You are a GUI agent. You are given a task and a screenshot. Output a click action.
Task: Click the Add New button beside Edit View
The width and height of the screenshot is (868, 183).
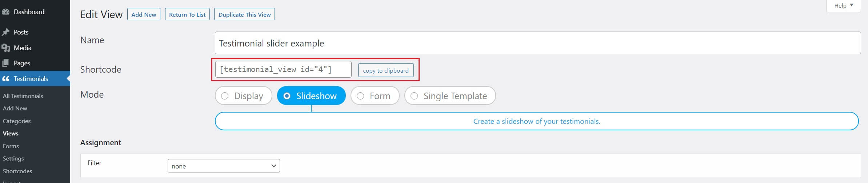(x=144, y=15)
